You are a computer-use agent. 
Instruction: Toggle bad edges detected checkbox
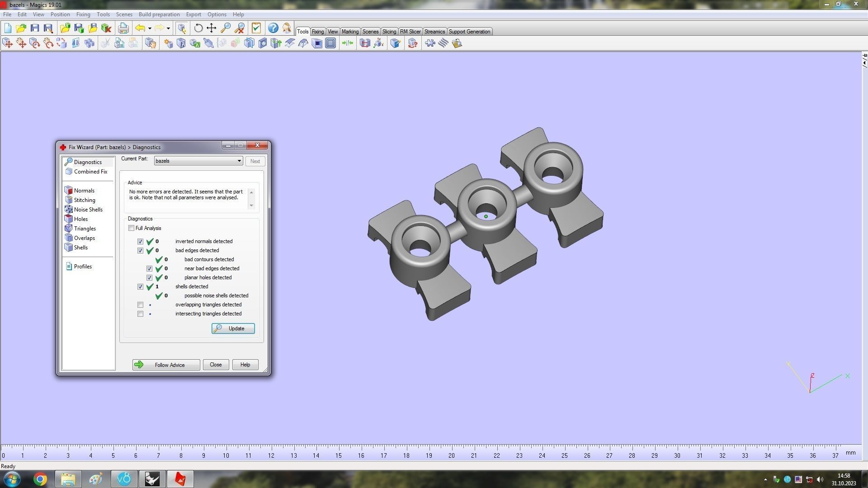tap(140, 250)
